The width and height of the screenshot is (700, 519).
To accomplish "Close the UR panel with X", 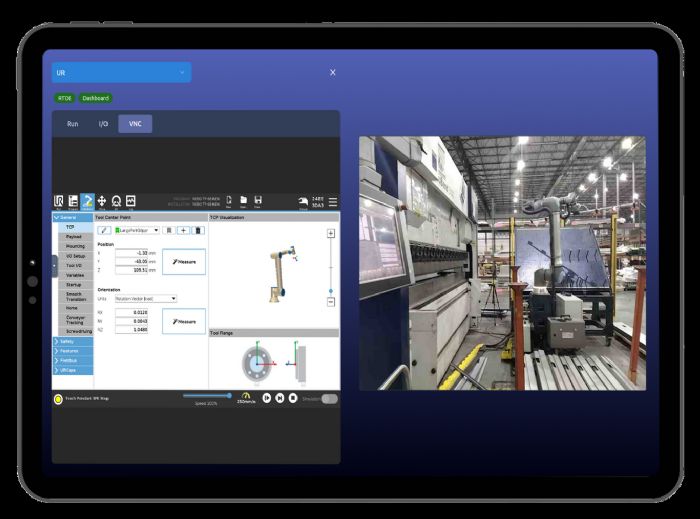I will 333,72.
